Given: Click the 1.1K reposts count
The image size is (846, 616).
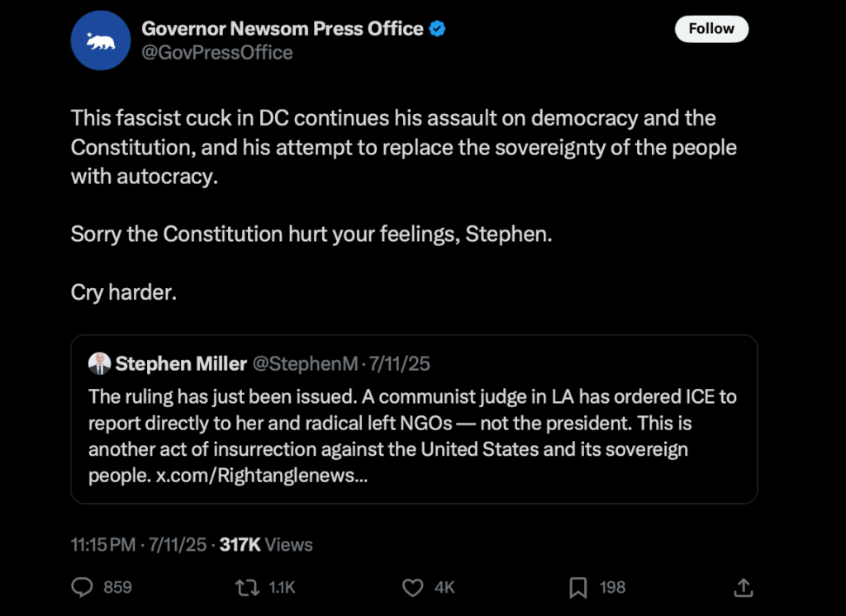Looking at the screenshot, I should [x=283, y=587].
